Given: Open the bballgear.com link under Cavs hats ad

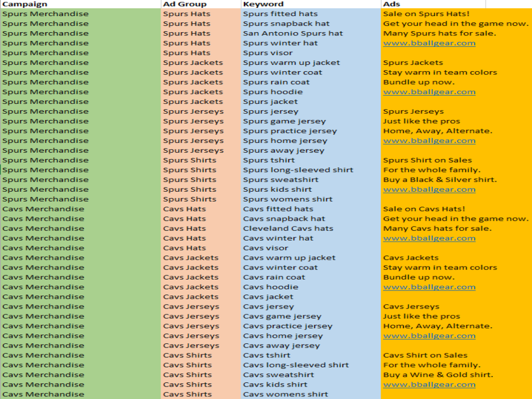Looking at the screenshot, I should pyautogui.click(x=429, y=238).
